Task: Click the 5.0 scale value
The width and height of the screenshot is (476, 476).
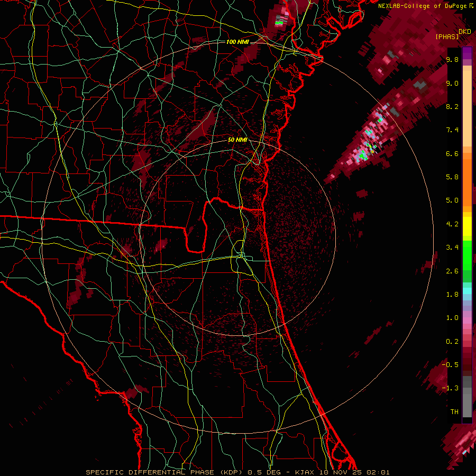Action: (x=452, y=200)
